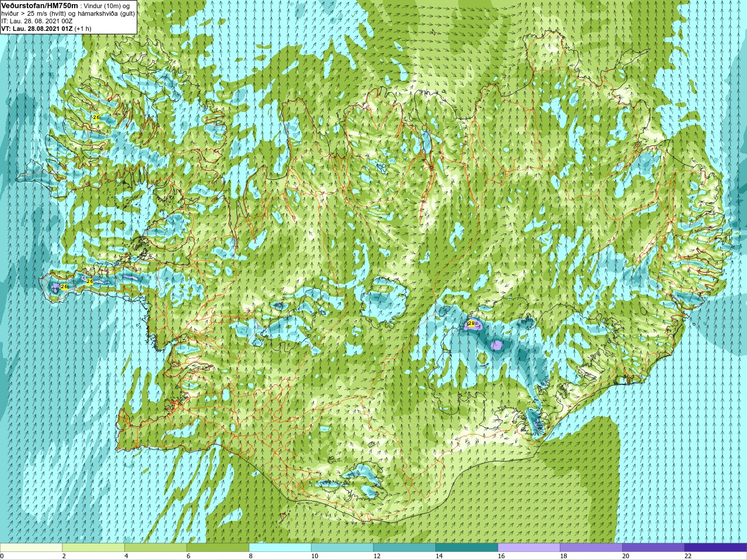Pick the medium teal 12–14 legend swatch
This screenshot has width=747, height=560.
404,548
